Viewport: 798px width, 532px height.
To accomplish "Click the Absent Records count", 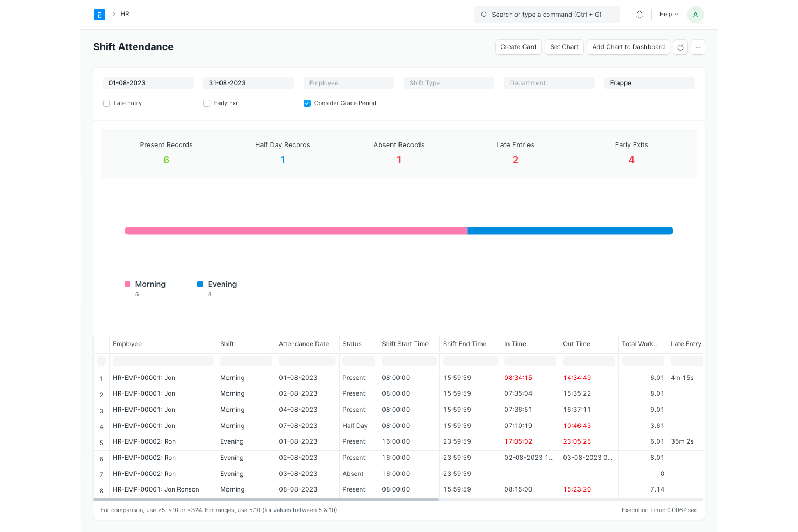I will point(399,160).
